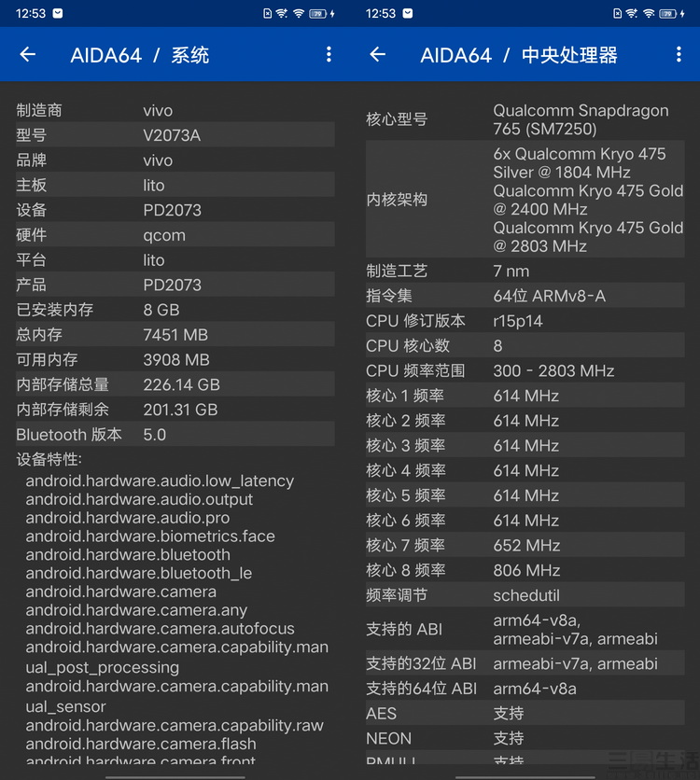Select the 指令集 ARMv8-A row

pyautogui.click(x=525, y=296)
